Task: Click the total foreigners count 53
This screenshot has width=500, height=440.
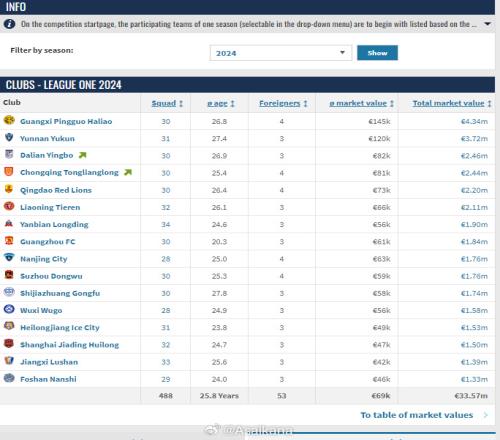Action: [x=282, y=396]
